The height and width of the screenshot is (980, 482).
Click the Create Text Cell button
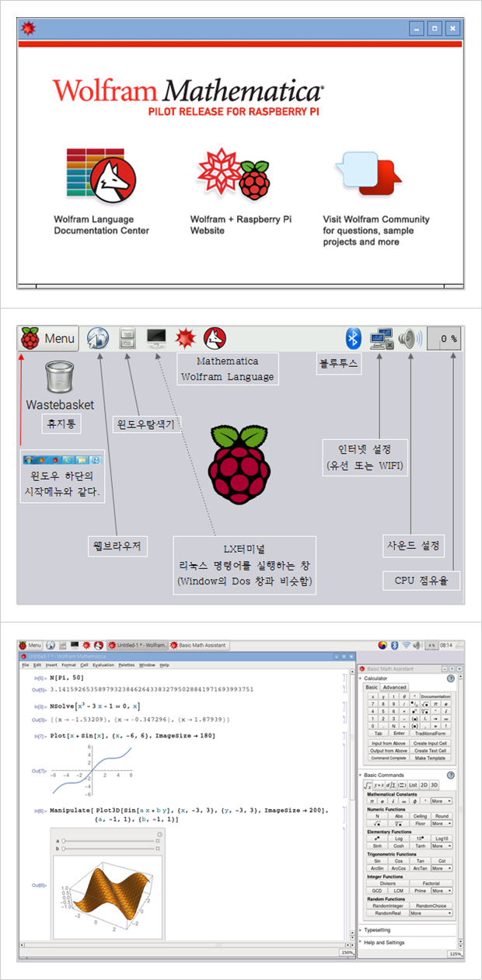(430, 751)
